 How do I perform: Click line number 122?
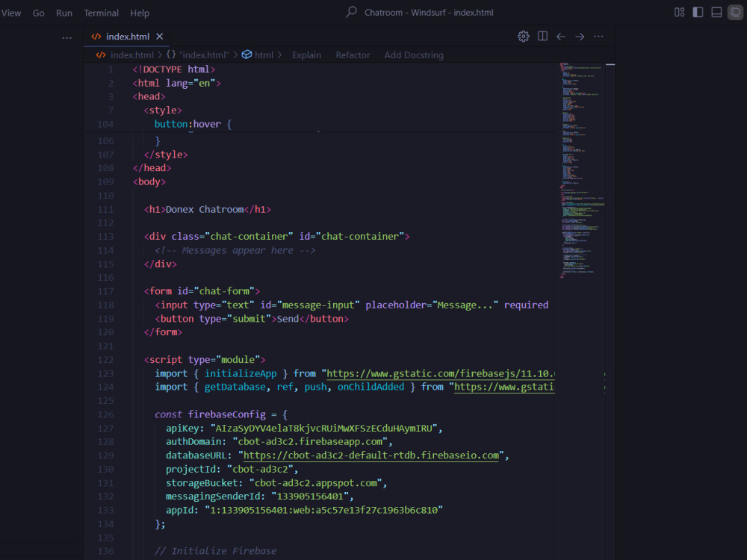click(x=105, y=360)
